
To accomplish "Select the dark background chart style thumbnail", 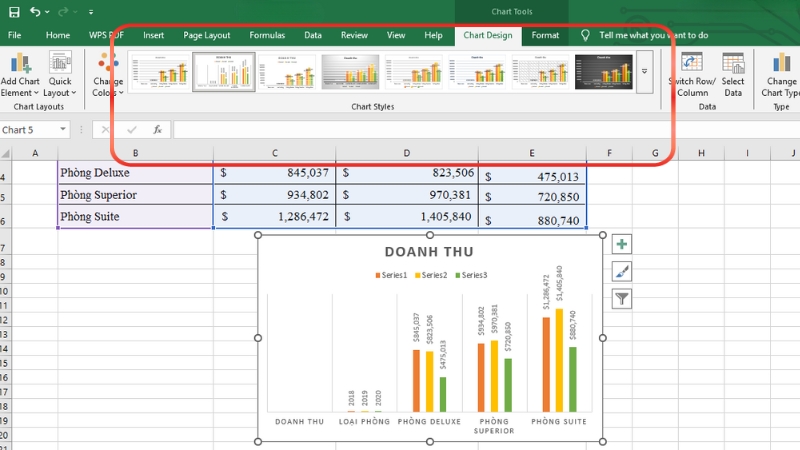I will pos(605,72).
